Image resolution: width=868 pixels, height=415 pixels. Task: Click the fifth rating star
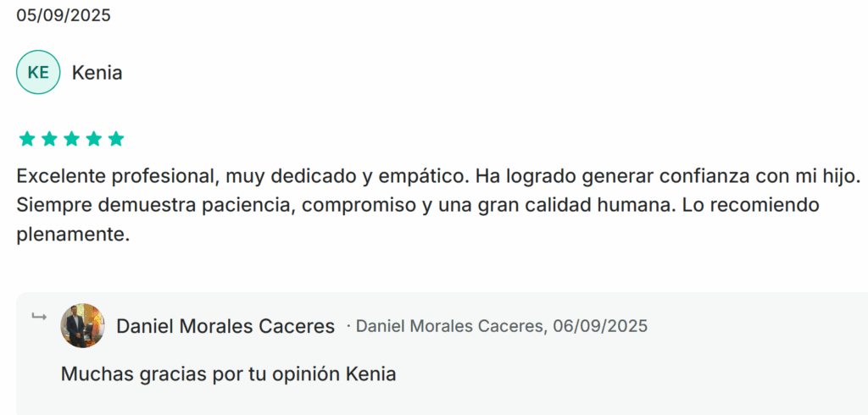pos(116,139)
